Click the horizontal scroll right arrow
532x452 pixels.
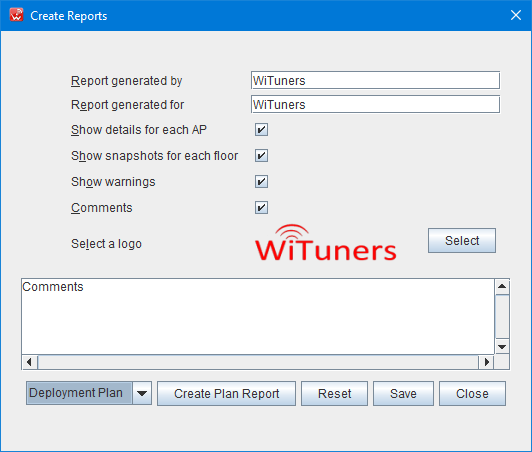pos(487,362)
